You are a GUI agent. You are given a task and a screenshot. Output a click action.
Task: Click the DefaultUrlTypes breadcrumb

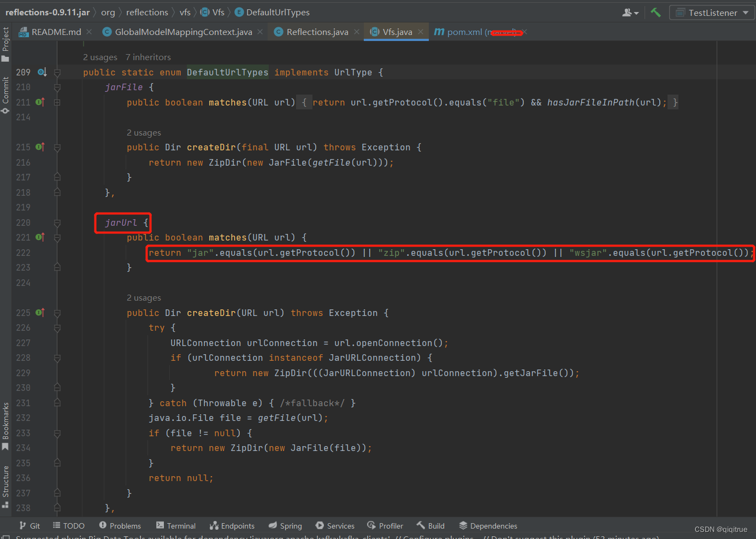point(272,12)
